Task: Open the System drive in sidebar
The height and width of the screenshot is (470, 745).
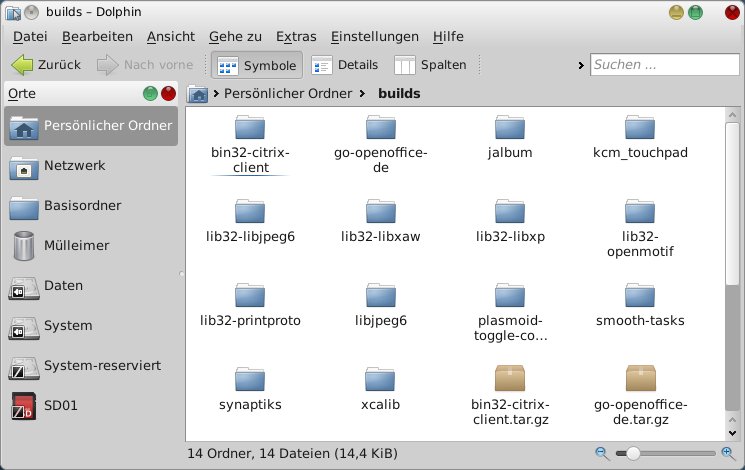Action: coord(91,326)
